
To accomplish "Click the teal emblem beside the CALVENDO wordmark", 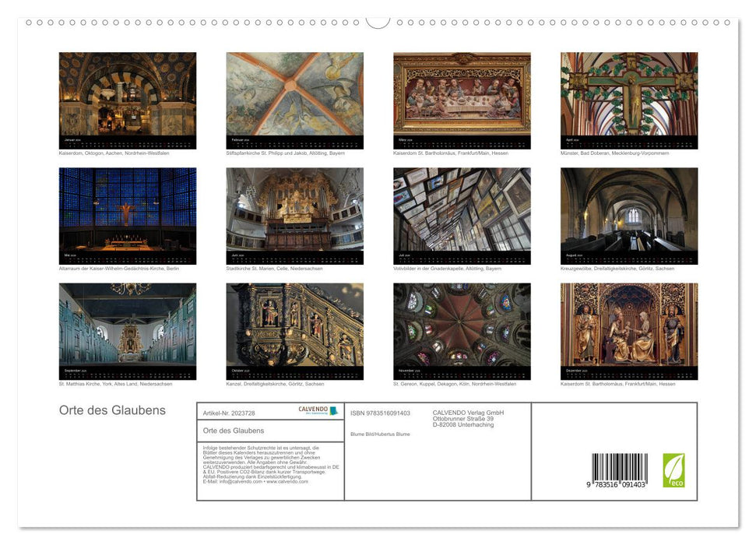I will [x=333, y=410].
